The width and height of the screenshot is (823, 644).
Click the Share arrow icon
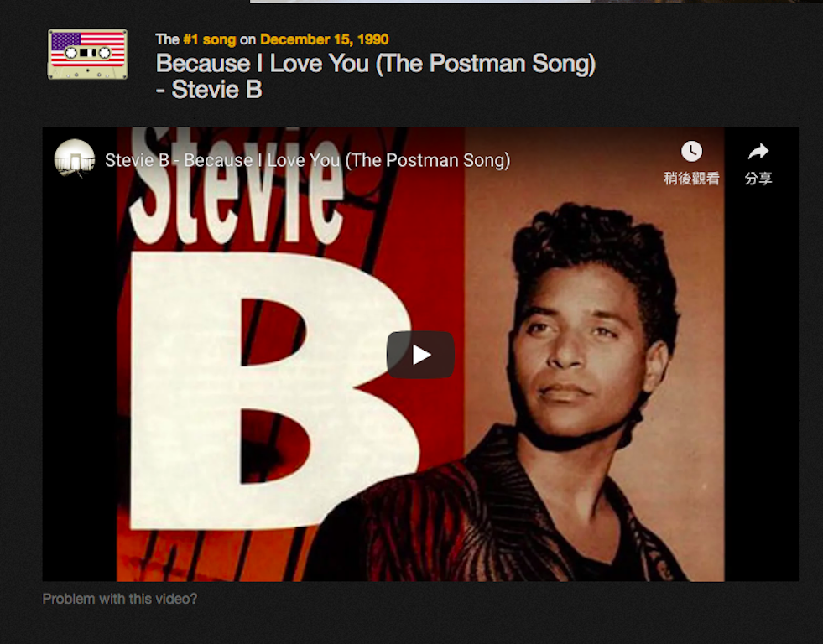pyautogui.click(x=758, y=152)
